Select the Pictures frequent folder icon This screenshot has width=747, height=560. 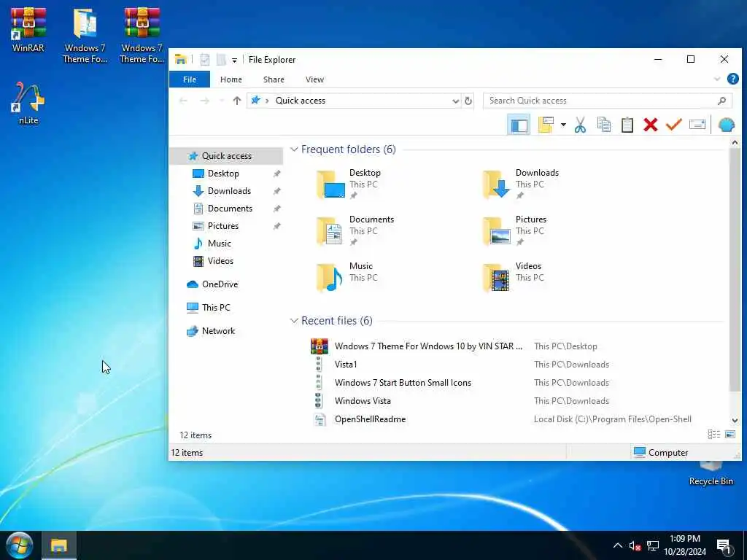[497, 230]
